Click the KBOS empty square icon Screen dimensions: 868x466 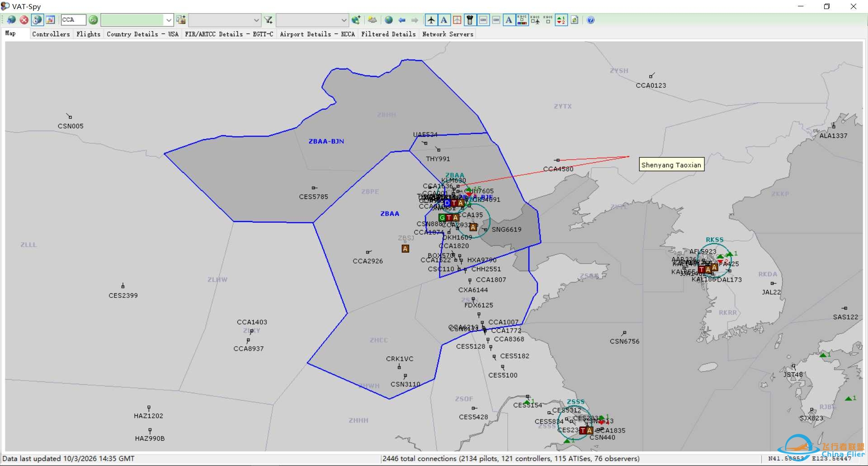tap(548, 20)
